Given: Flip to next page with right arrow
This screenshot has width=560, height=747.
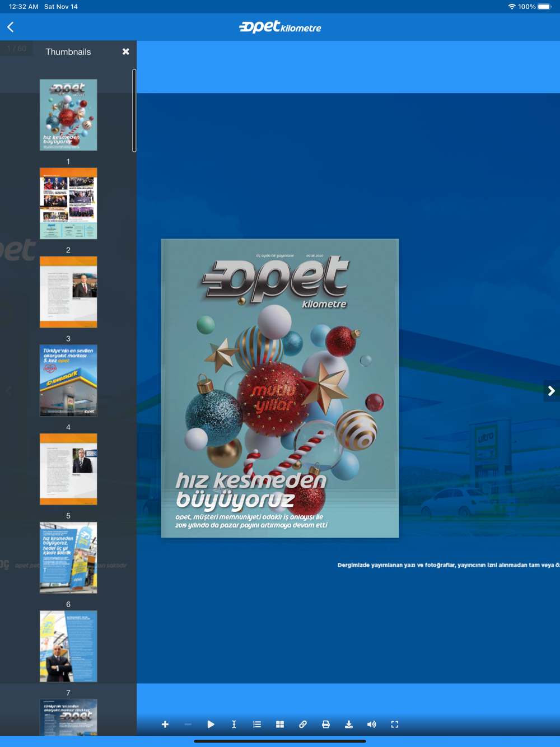Looking at the screenshot, I should 551,391.
